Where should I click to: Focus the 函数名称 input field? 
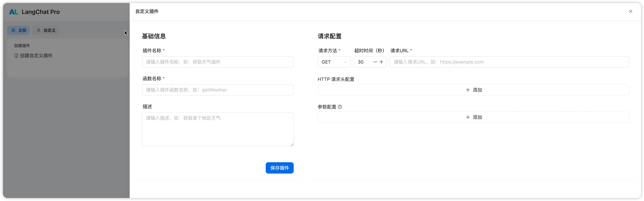click(218, 90)
